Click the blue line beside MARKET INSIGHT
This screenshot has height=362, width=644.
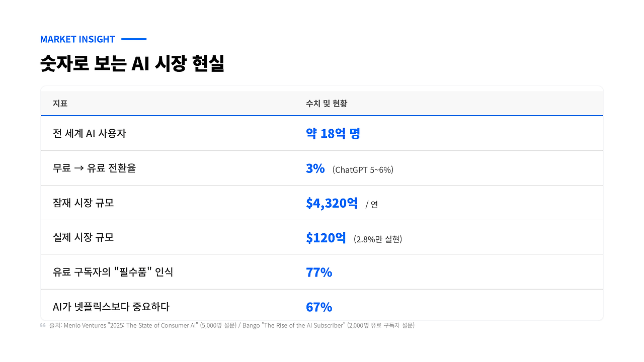[x=134, y=39]
